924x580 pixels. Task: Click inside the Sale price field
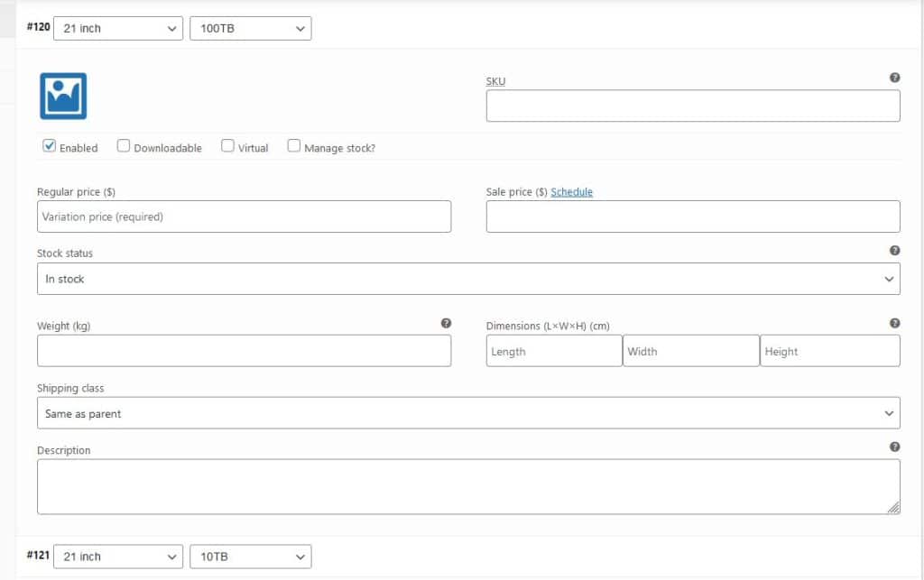(692, 216)
